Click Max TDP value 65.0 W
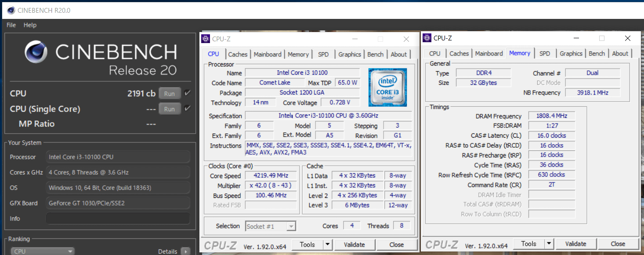Viewport: 644px width, 255px height. click(x=347, y=83)
